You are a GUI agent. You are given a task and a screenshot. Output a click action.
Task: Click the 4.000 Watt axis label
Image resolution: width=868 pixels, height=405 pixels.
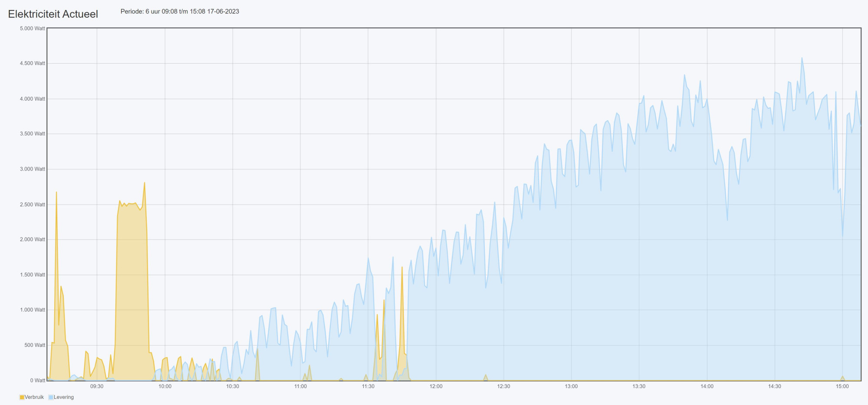tap(33, 99)
